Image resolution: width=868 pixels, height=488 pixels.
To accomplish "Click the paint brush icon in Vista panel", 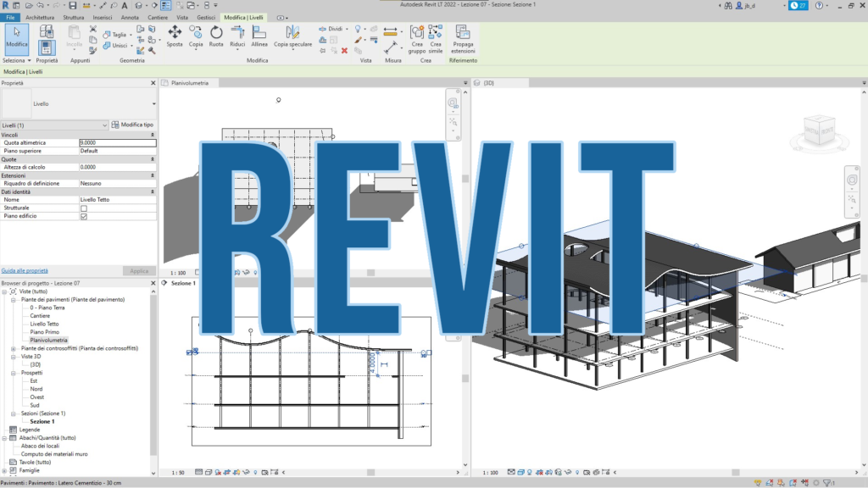I will (359, 40).
